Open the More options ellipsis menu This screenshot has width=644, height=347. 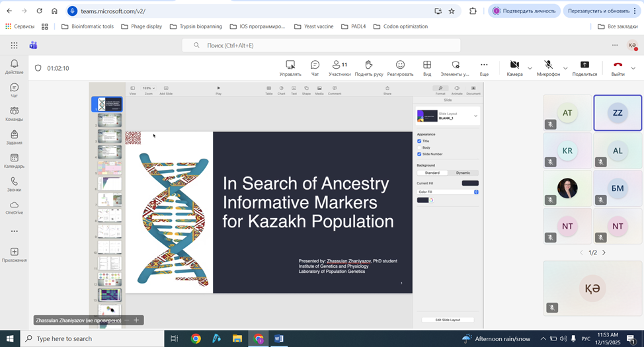484,65
